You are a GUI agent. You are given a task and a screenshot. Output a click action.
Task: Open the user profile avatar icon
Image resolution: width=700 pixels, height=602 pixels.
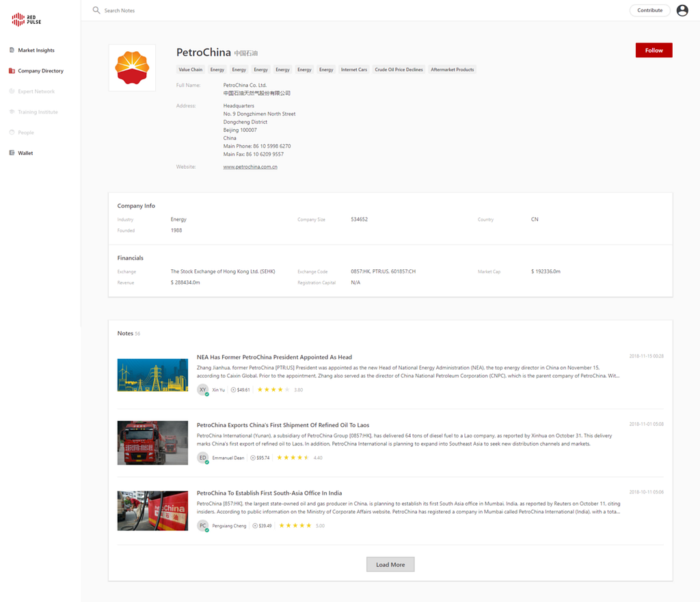pos(682,10)
